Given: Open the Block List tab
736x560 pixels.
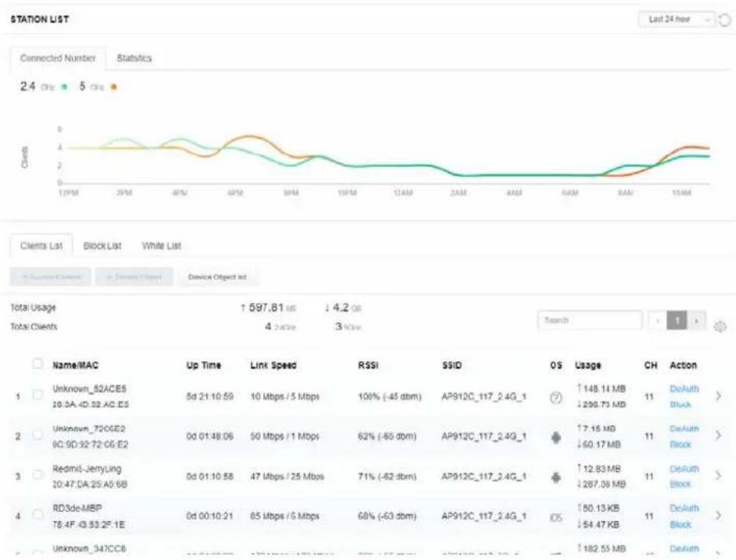Looking at the screenshot, I should coord(102,245).
